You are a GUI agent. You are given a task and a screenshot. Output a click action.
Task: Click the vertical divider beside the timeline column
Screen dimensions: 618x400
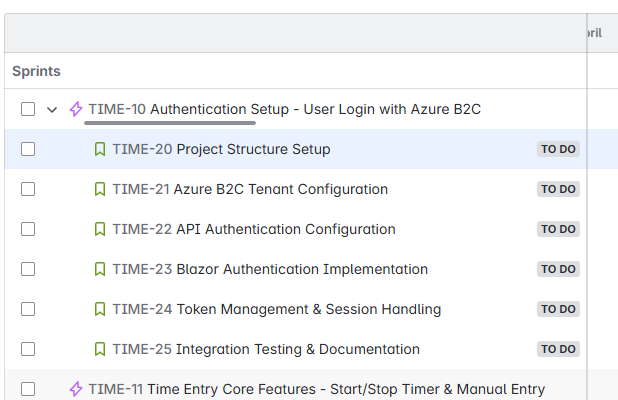[x=587, y=207]
